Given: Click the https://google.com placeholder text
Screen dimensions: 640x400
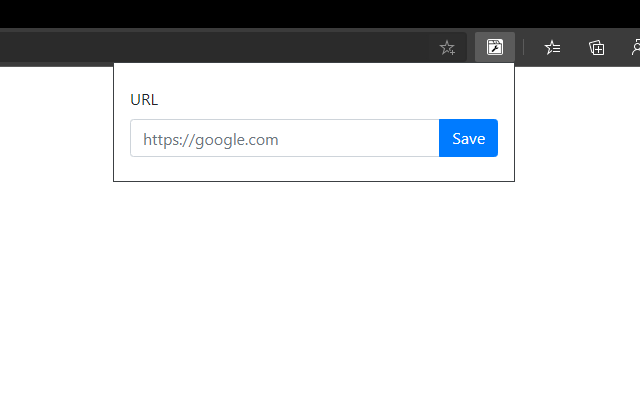Looking at the screenshot, I should click(210, 140).
